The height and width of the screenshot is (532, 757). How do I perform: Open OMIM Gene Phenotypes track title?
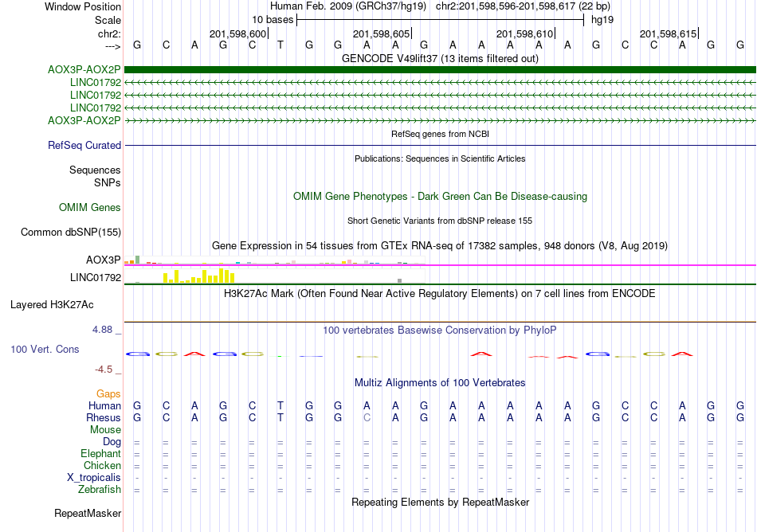[440, 196]
